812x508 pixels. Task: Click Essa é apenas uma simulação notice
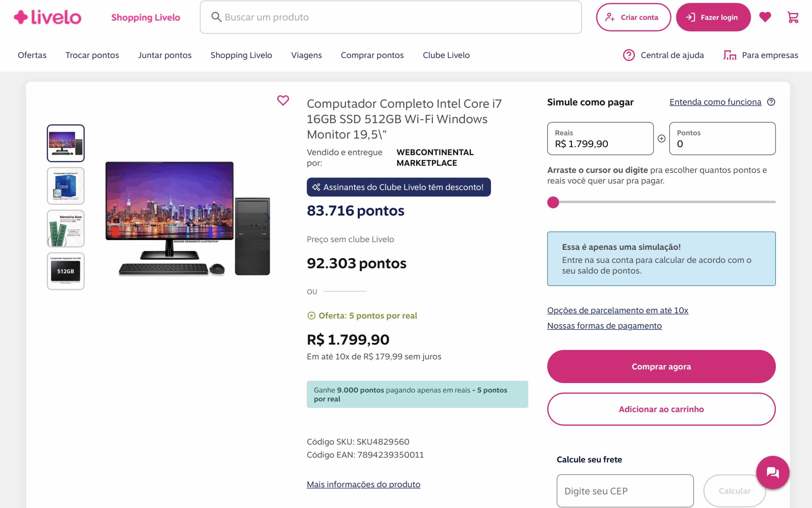661,259
